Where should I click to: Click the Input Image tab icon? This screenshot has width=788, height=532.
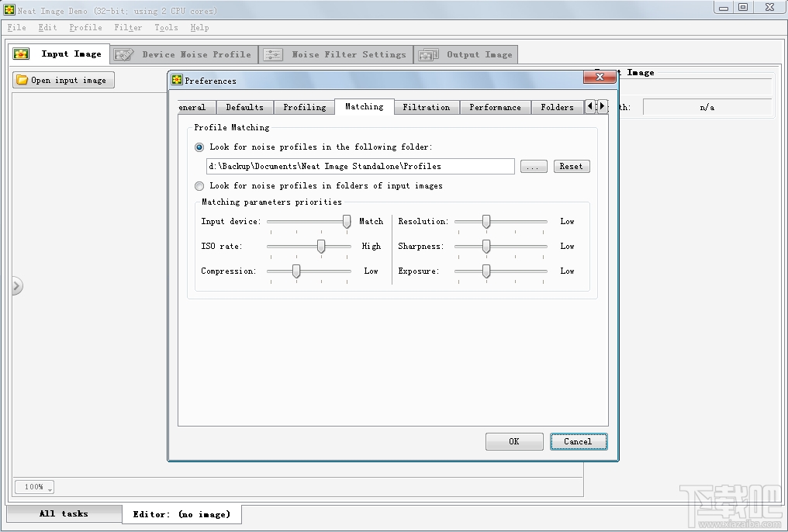point(21,54)
